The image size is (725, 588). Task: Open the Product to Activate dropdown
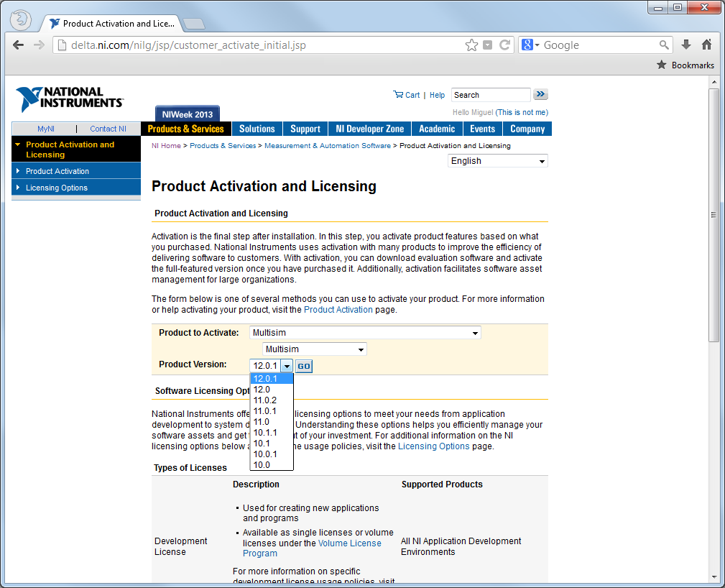(x=365, y=333)
